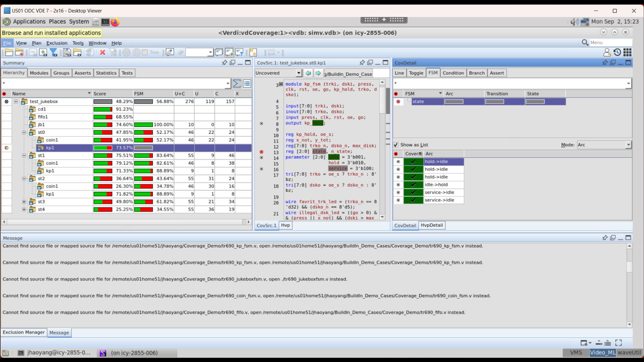Toggle the Show as List checkbox
The image size is (644, 362).
point(396,145)
